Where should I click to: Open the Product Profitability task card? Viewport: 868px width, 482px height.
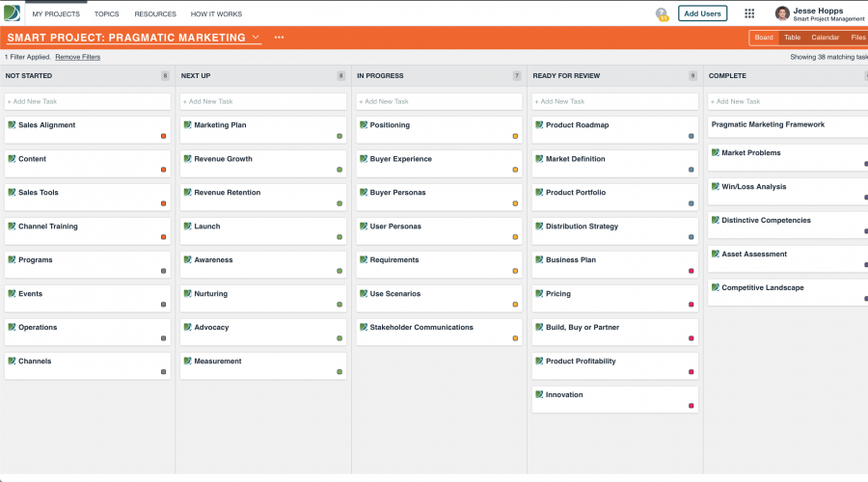(x=615, y=365)
